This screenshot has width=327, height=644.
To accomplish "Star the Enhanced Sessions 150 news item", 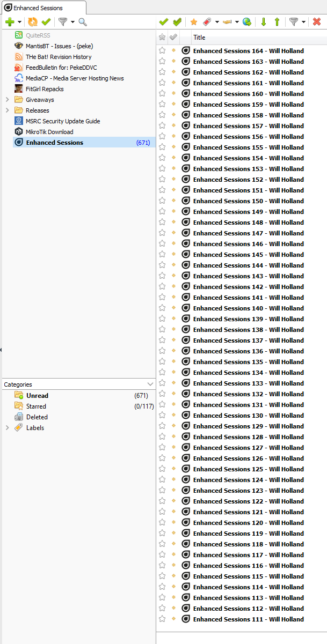I will (162, 201).
